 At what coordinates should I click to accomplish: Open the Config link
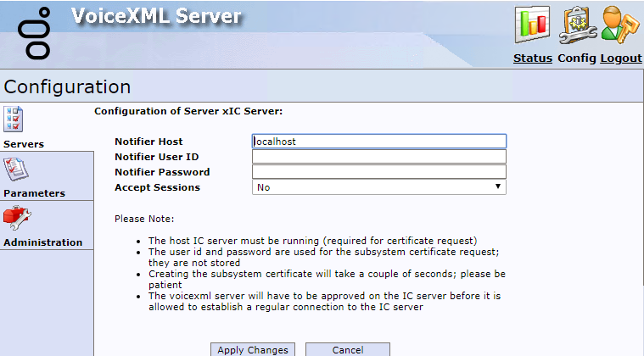point(577,58)
